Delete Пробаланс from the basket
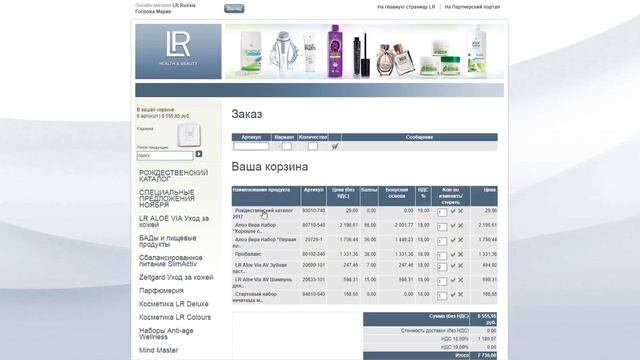 tap(460, 255)
